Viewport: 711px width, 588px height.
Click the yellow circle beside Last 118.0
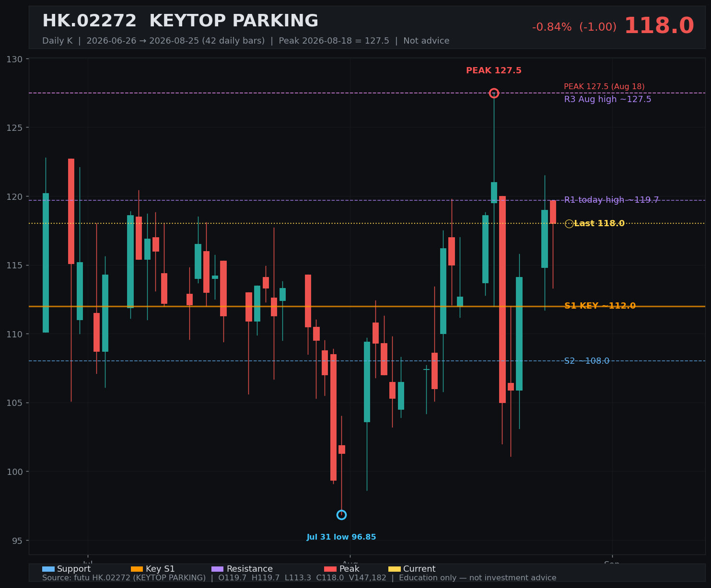pyautogui.click(x=569, y=224)
